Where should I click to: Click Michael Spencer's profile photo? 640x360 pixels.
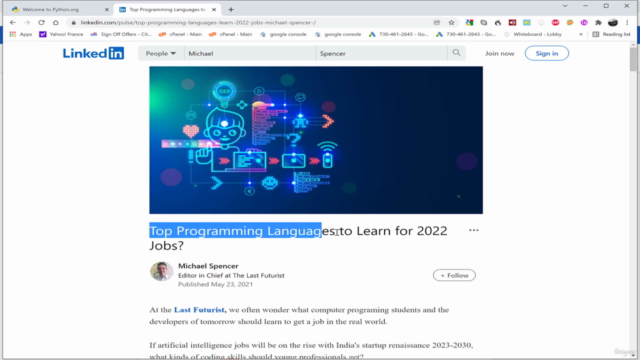point(162,271)
